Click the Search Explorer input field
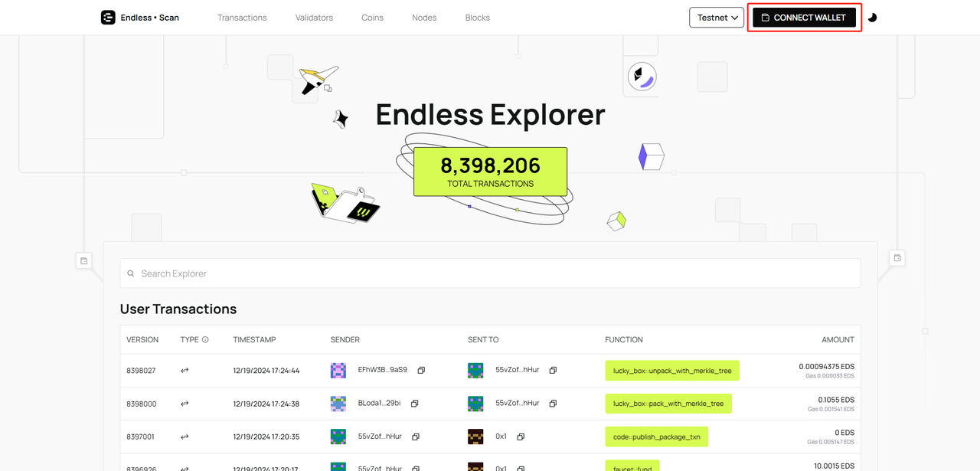Screen dimensions: 980x471 (490, 273)
